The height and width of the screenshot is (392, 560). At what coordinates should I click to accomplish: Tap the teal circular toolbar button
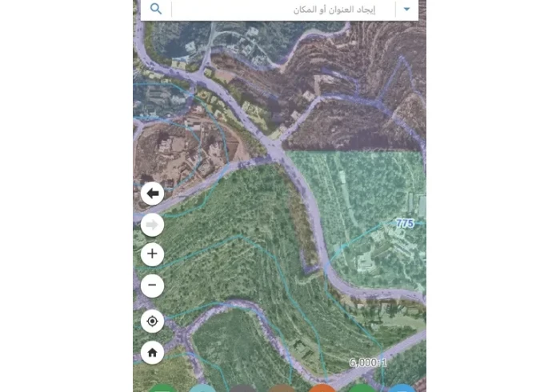tap(202, 389)
